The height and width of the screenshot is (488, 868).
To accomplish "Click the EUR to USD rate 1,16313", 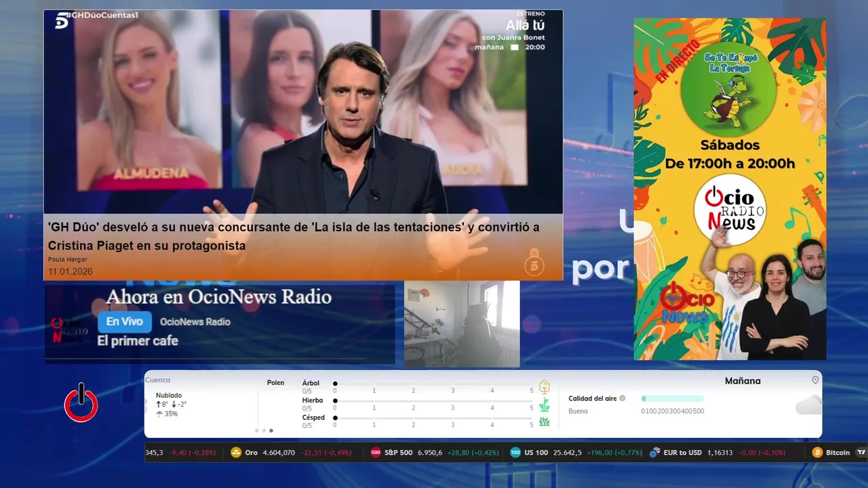I will (720, 453).
